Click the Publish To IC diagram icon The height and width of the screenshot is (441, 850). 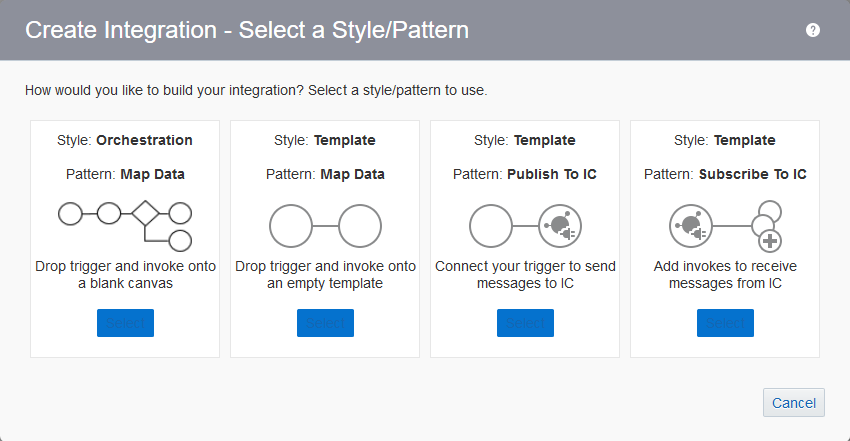click(x=525, y=226)
